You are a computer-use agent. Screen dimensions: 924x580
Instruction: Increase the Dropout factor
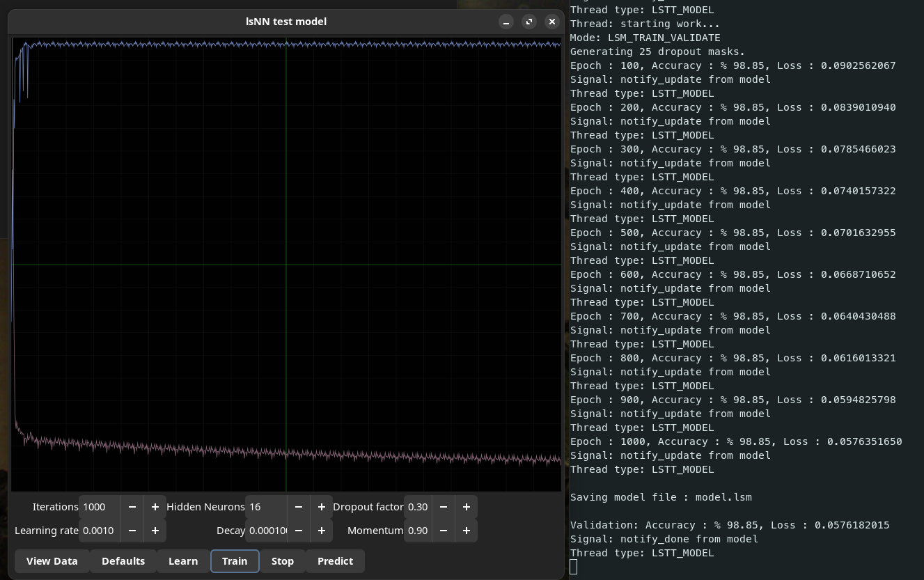click(466, 506)
